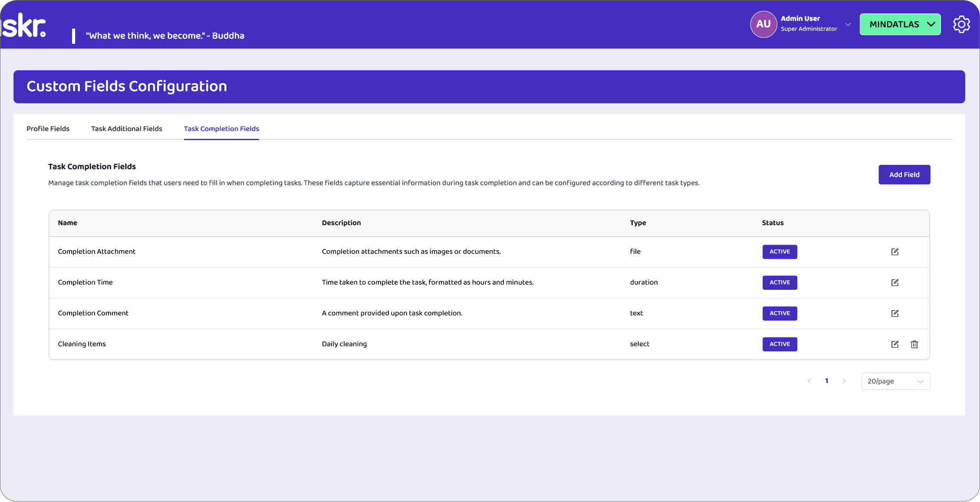980x502 pixels.
Task: Open the MINDATLAS workspace dropdown
Action: [900, 24]
